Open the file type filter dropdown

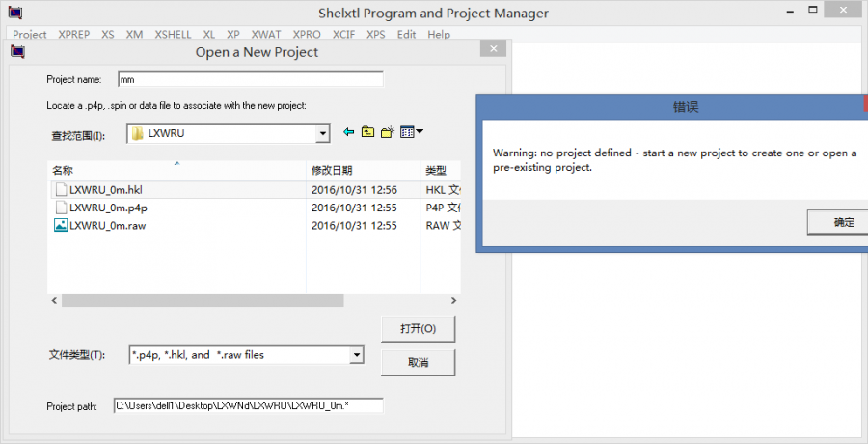357,355
